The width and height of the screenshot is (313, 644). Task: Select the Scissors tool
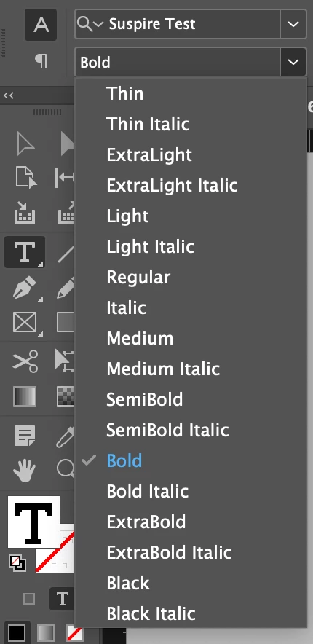click(x=25, y=361)
